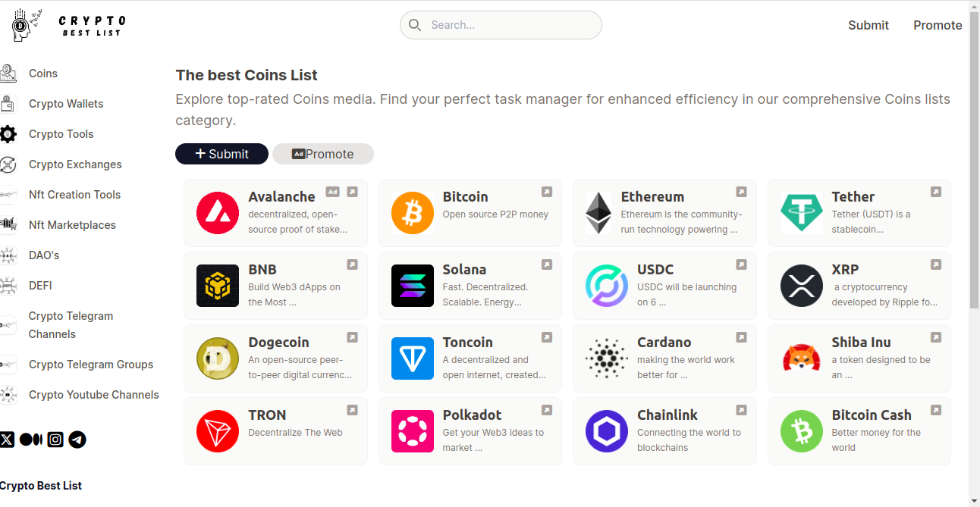The width and height of the screenshot is (980, 507).
Task: Select Crypto Exchanges category
Action: pyautogui.click(x=75, y=164)
